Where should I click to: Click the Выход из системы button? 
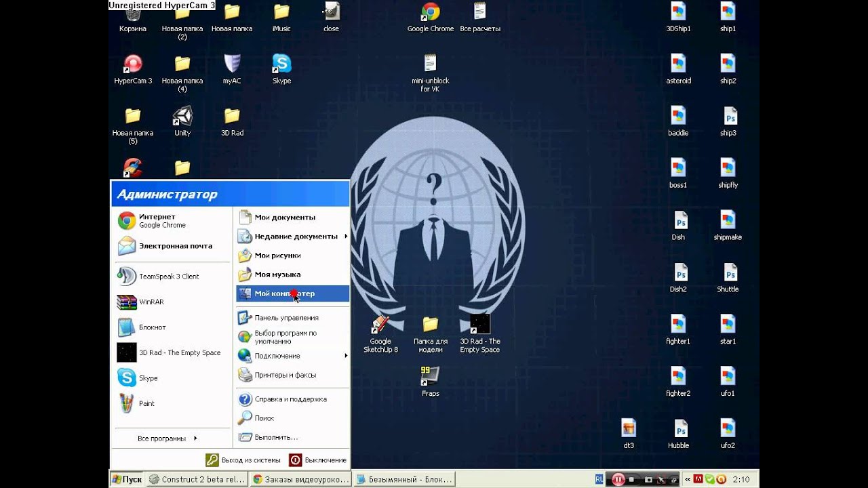point(243,460)
